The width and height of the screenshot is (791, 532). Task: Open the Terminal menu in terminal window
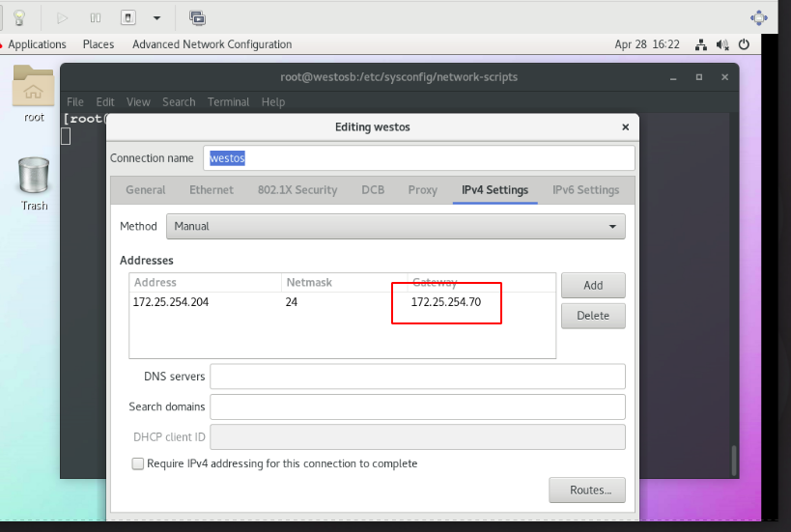tap(229, 101)
